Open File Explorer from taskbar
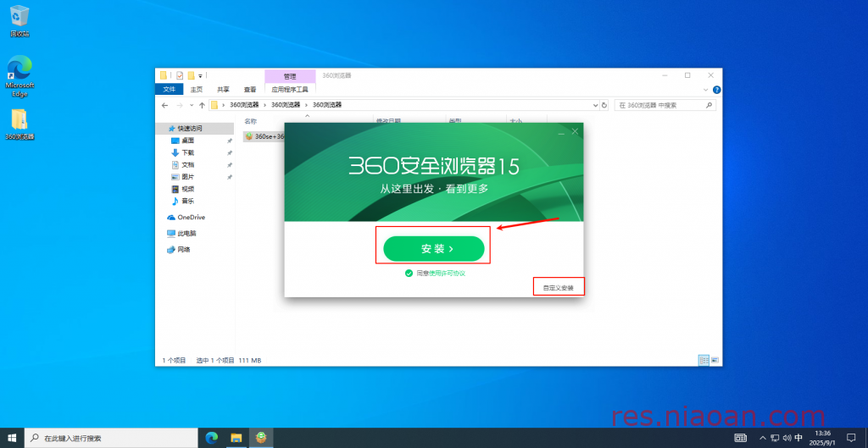Viewport: 868px width, 448px height. 236,438
